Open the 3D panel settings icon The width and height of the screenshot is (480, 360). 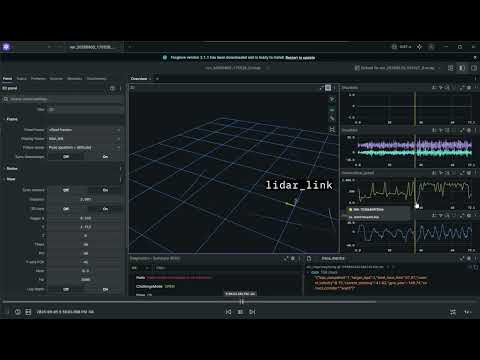click(x=328, y=88)
